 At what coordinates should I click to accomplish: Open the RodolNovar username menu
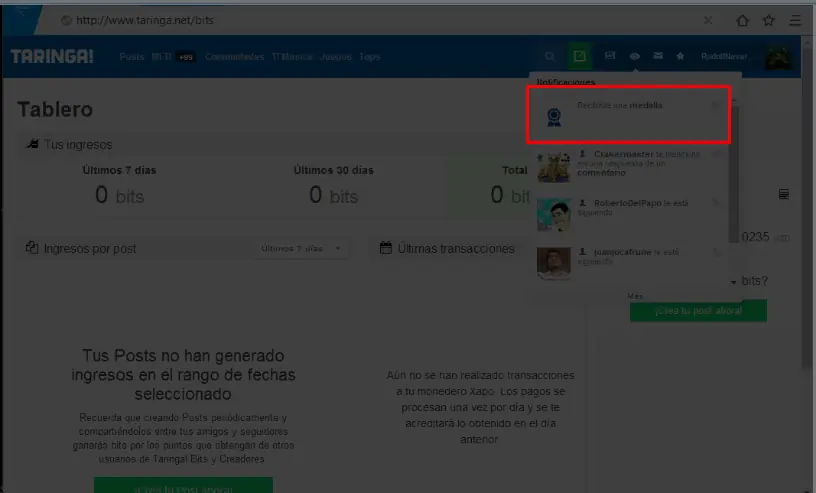pyautogui.click(x=726, y=56)
